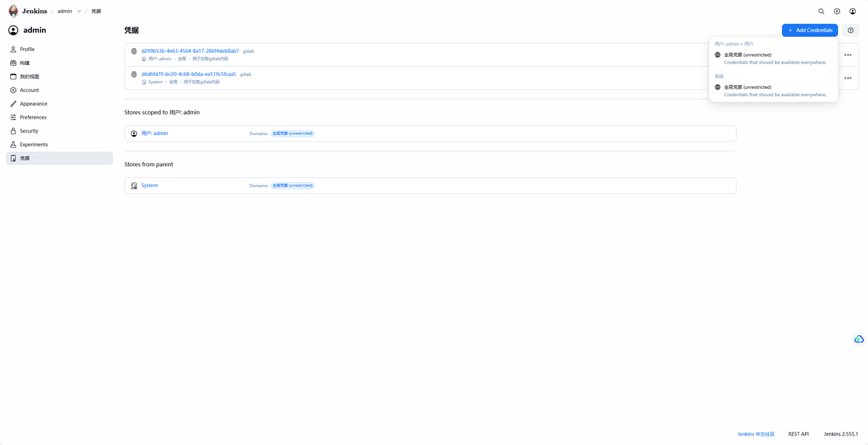
Task: Open 我的视图 in the sidebar
Action: pyautogui.click(x=60, y=77)
